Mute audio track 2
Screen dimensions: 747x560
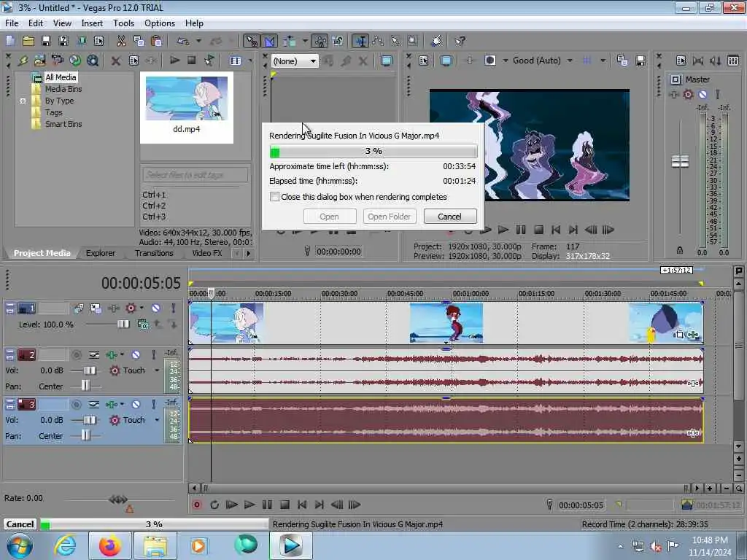click(x=136, y=355)
